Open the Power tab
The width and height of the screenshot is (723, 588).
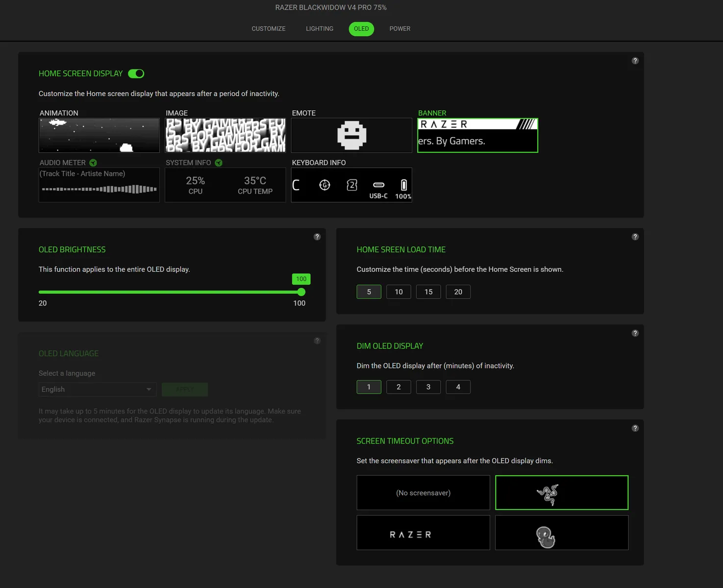coord(400,29)
